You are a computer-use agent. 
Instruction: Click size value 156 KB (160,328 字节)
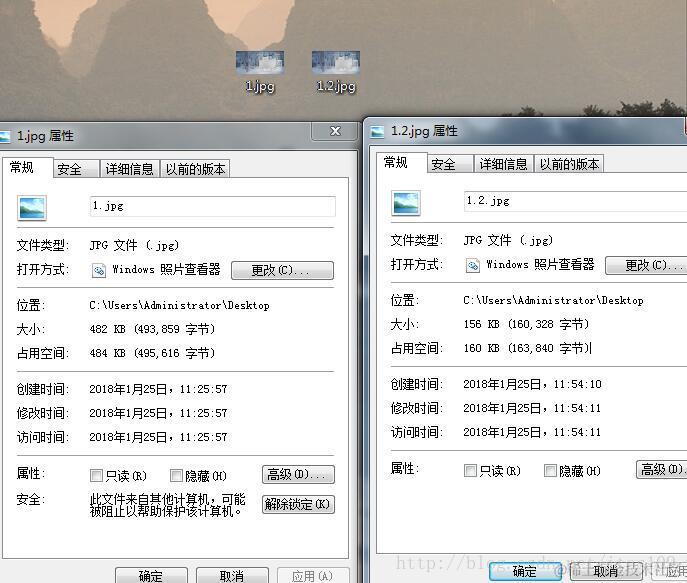point(526,325)
